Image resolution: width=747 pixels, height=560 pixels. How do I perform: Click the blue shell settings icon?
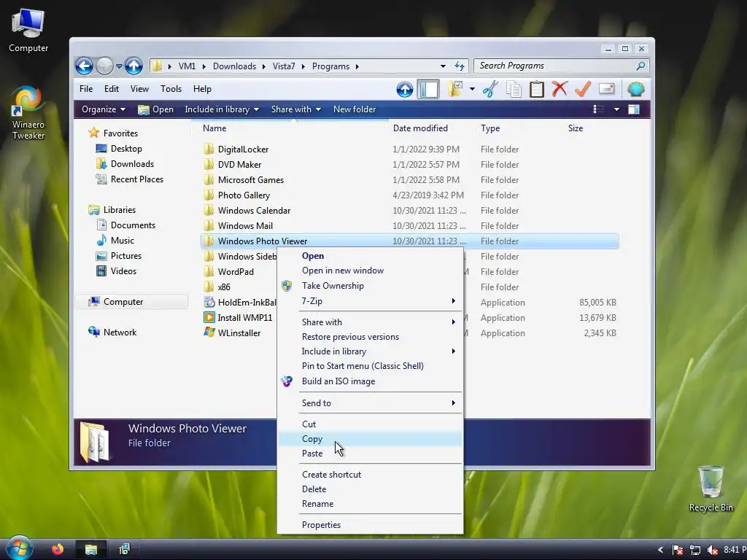click(x=635, y=89)
